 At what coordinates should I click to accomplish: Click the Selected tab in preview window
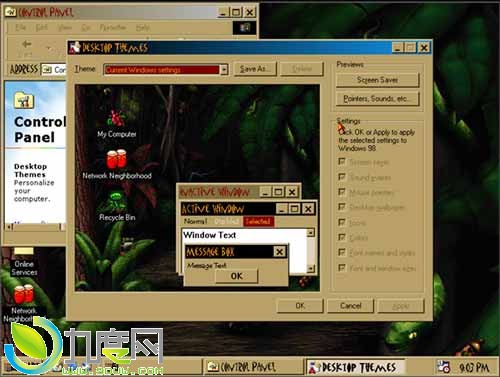258,221
